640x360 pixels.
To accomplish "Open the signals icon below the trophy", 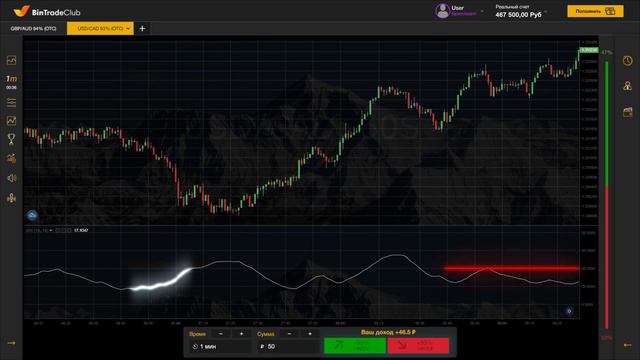I will pyautogui.click(x=11, y=158).
